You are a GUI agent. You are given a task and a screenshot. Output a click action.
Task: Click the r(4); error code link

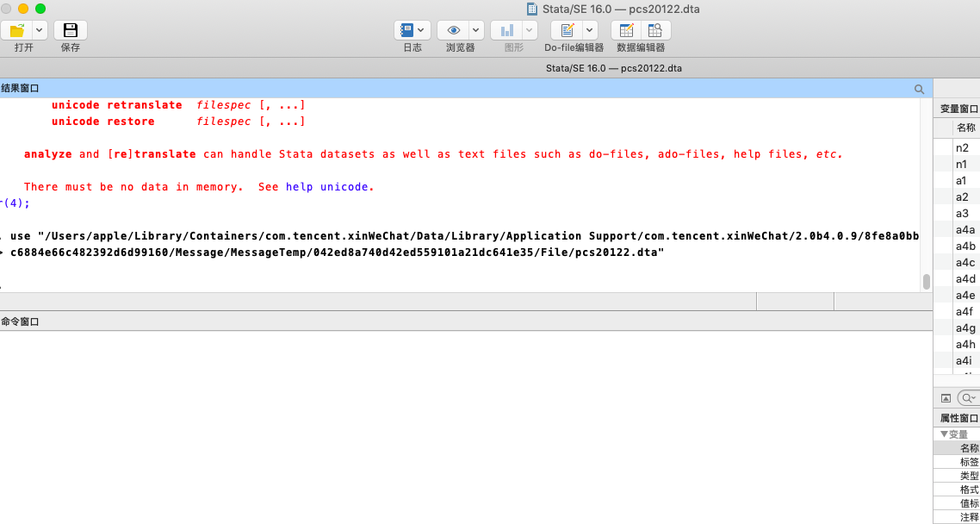[15, 203]
